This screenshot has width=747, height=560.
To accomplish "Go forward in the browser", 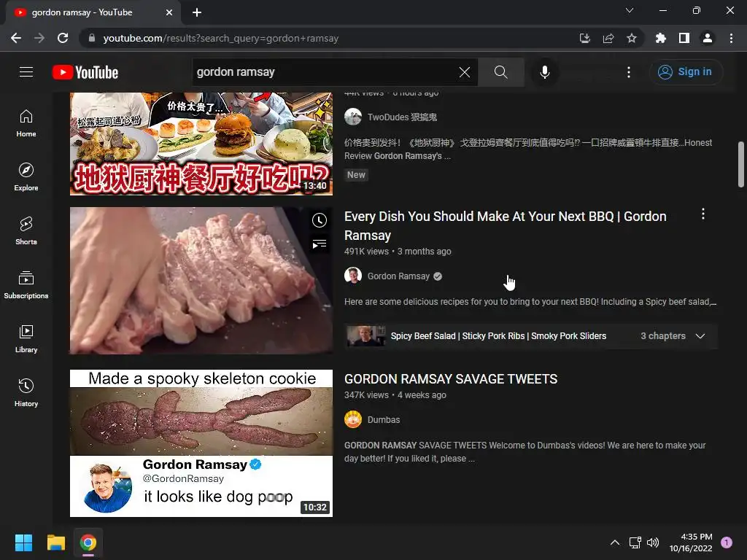I will 39,38.
